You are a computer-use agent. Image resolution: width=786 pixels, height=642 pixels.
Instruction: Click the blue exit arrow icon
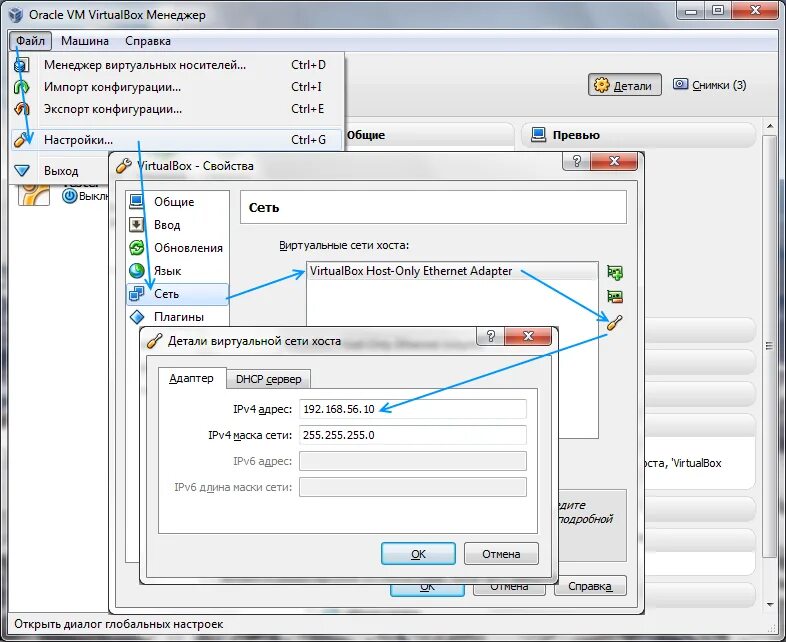click(22, 171)
